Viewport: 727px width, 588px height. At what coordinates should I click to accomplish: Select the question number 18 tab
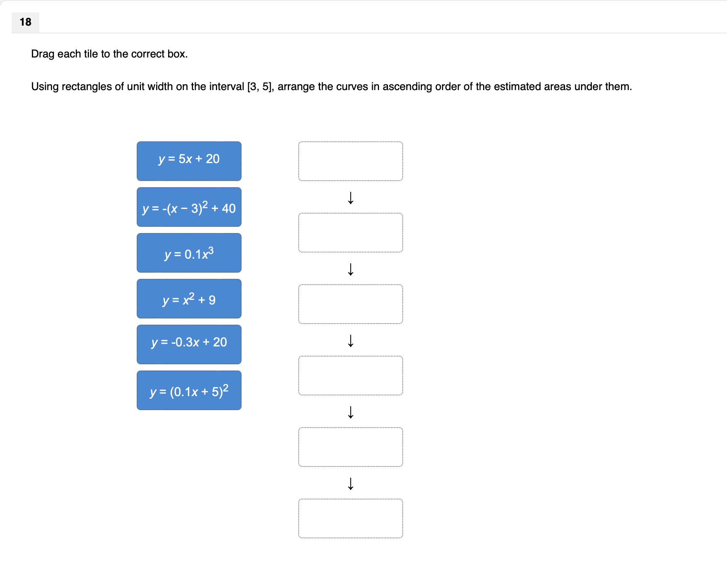pos(25,22)
